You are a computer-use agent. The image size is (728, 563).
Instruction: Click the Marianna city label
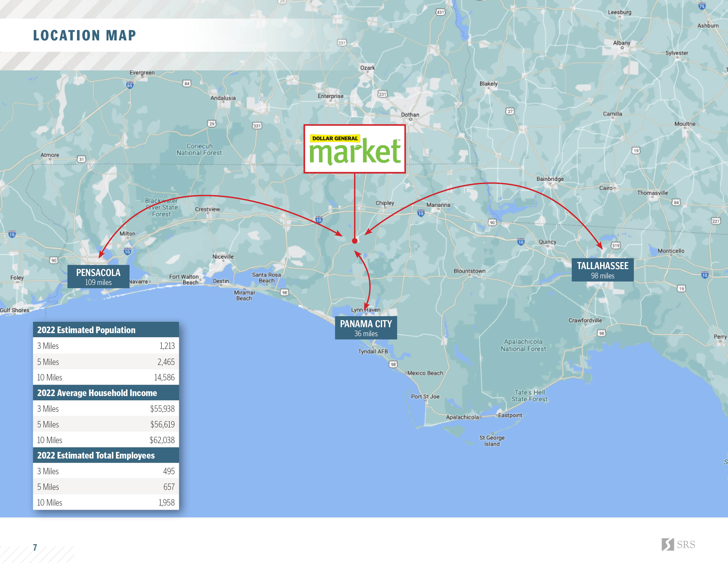tap(438, 205)
